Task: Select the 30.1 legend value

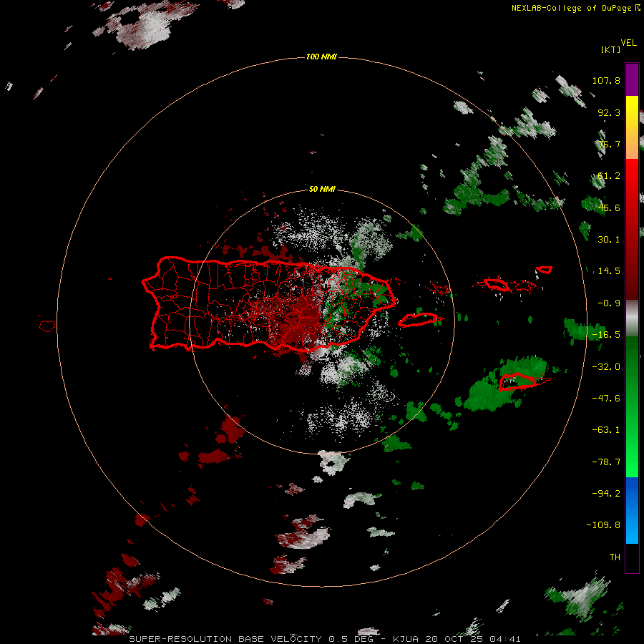Action: (x=609, y=240)
